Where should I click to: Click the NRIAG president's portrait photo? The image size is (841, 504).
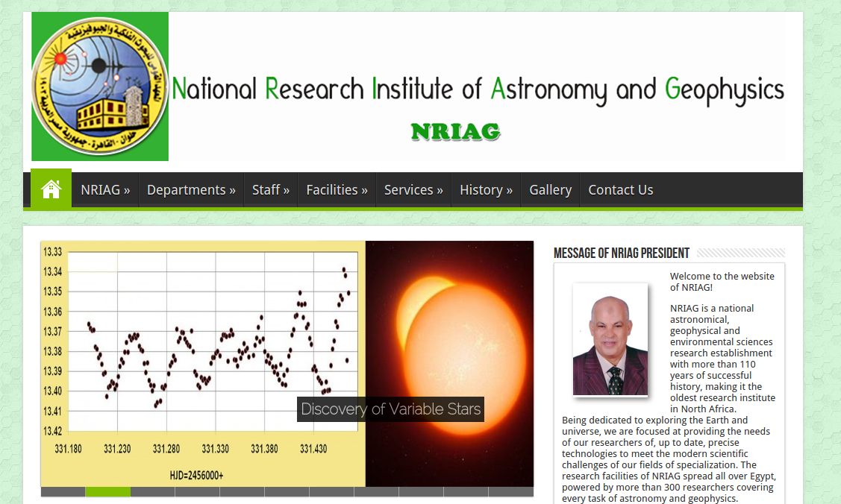coord(610,339)
